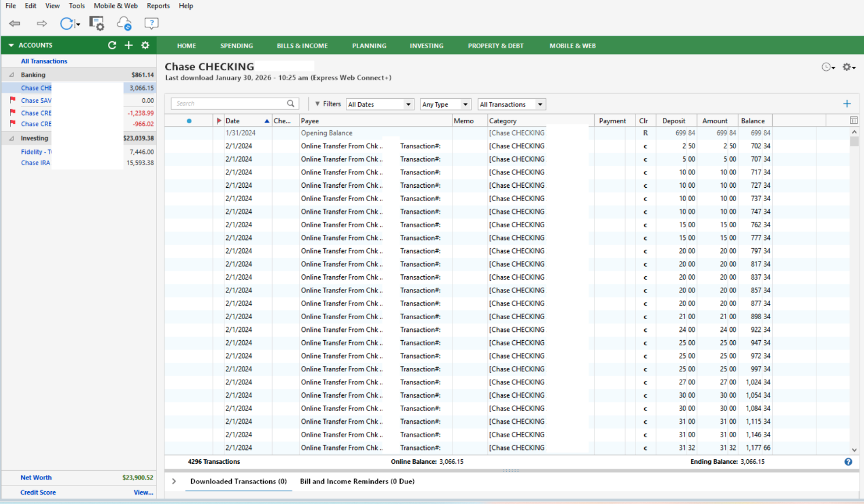
Task: Click the add transaction plus icon
Action: [x=847, y=103]
